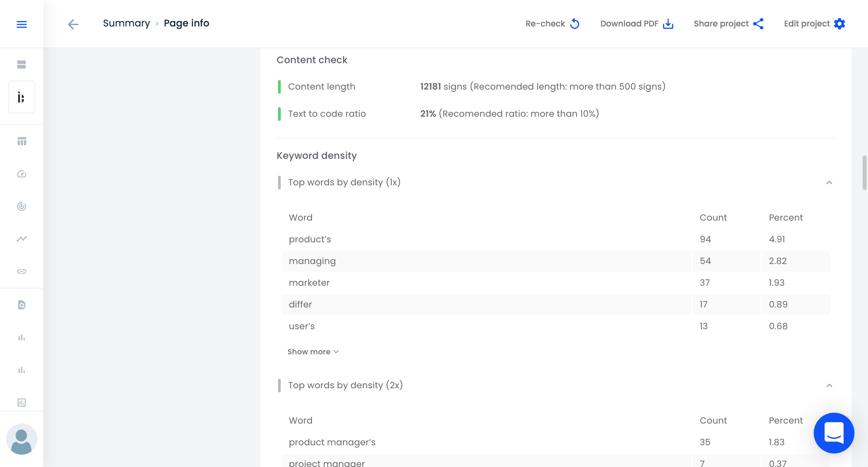
Task: Click the Download PDF label
Action: point(629,24)
